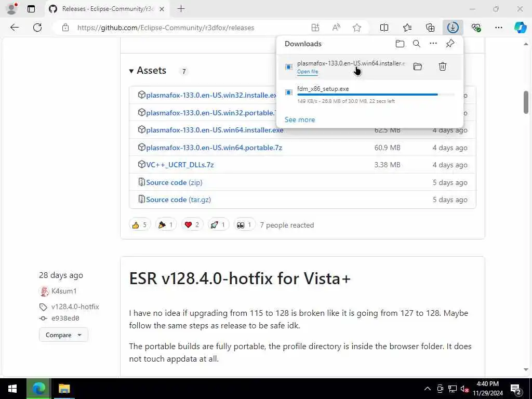Download plasmafox win32 portable archive
Viewport: 532px width, 399px height.
point(211,113)
